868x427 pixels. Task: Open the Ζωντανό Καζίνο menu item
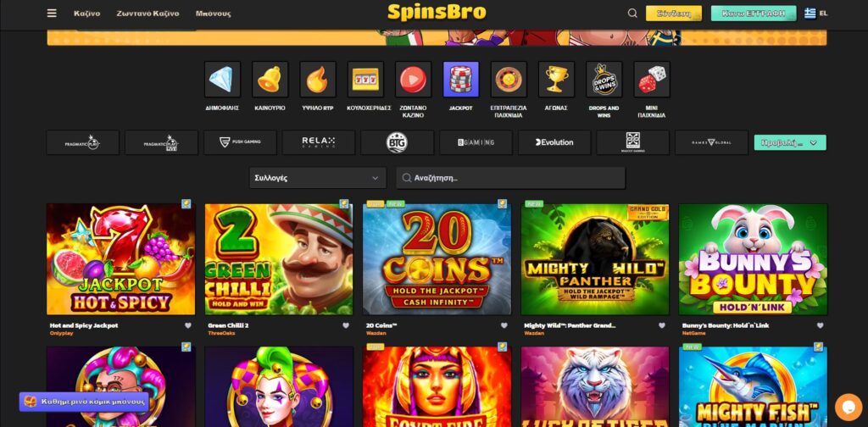[147, 14]
